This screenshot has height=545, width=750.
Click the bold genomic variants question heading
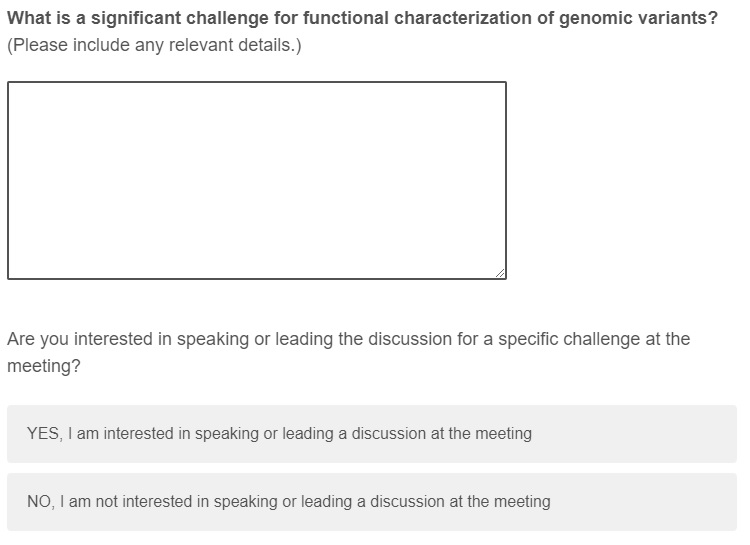pos(362,19)
